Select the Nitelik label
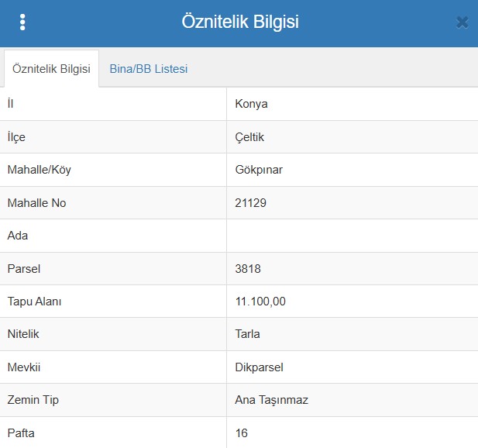 click(23, 334)
